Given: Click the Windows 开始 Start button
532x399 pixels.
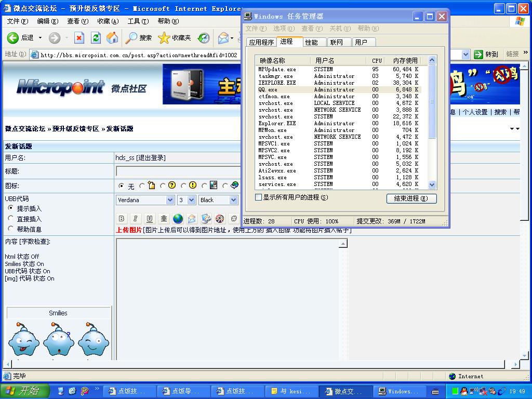Looking at the screenshot, I should pos(24,391).
